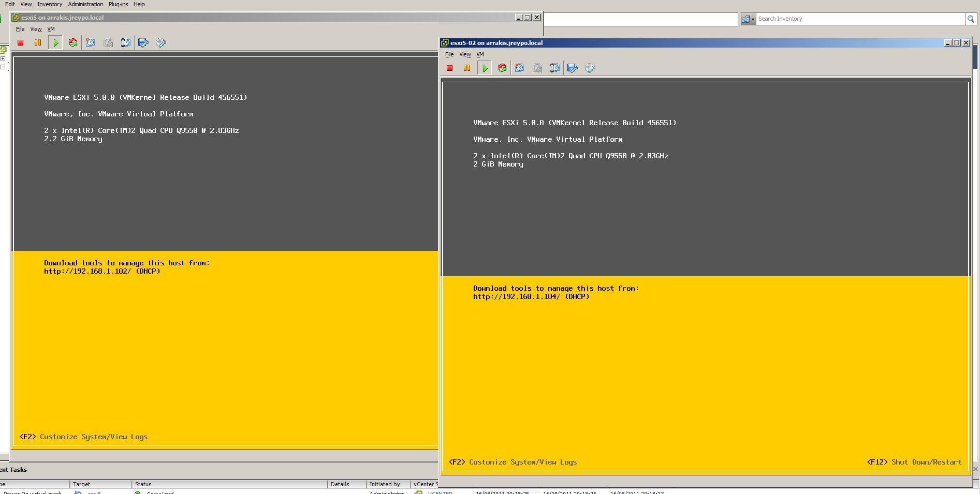Power off the esxi5-02 VM with the red stop icon

click(x=449, y=68)
